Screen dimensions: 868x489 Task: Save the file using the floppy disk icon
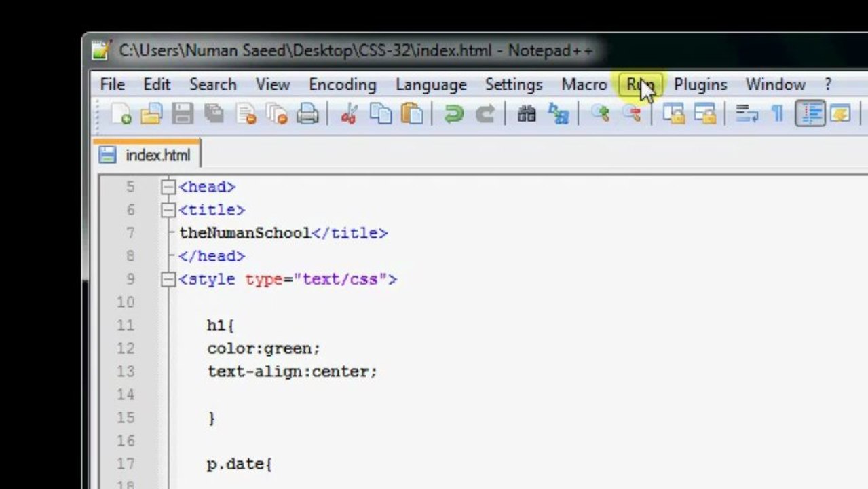183,113
